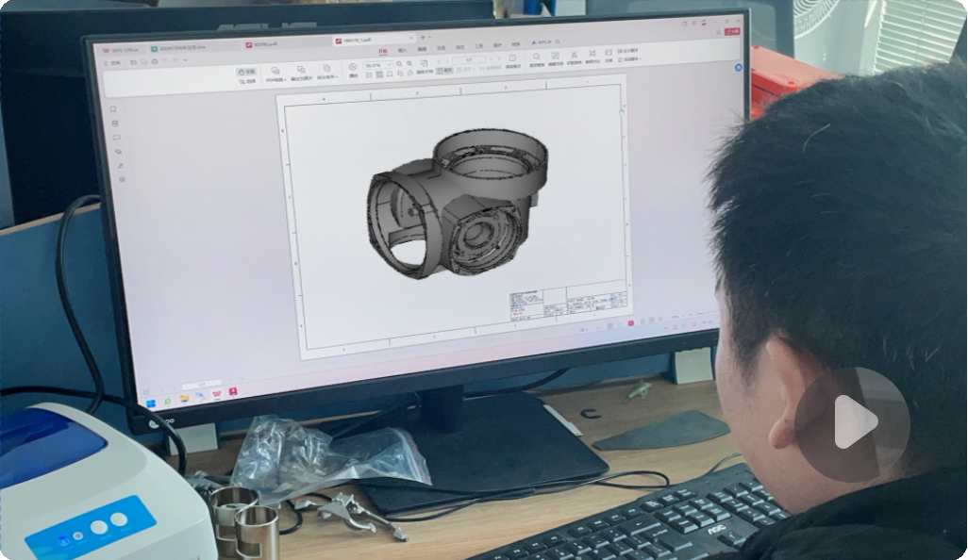Viewport: 968px width, 560px height.
Task: Open the bookmark panel from left sidebar
Action: [x=113, y=109]
